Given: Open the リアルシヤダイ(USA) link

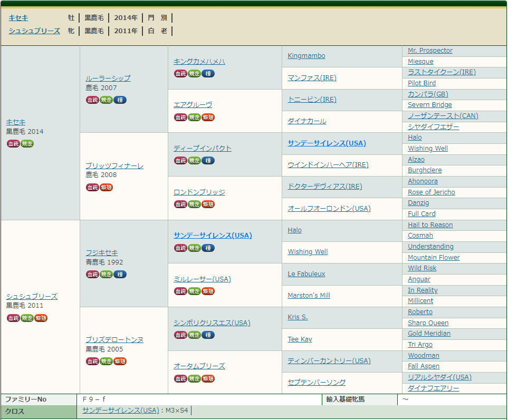Looking at the screenshot, I should click(x=439, y=377).
